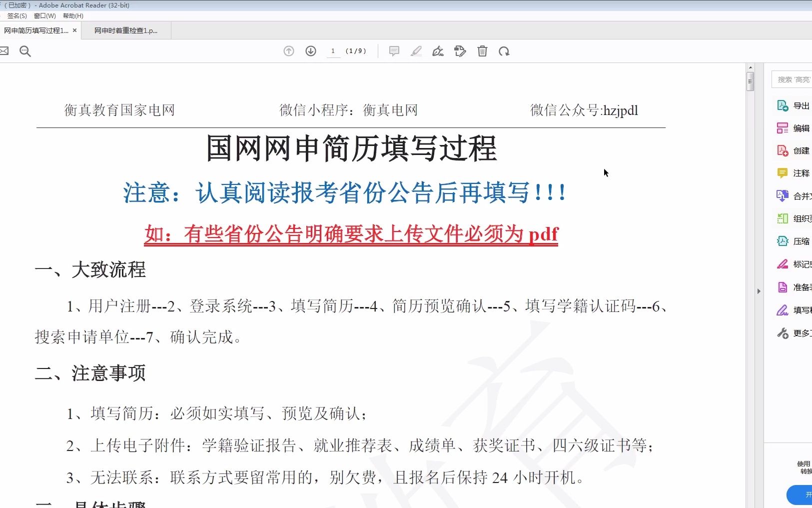Viewport: 812px width, 508px height.
Task: Click line 1、填写简历：必须如实填写
Action: [x=217, y=413]
